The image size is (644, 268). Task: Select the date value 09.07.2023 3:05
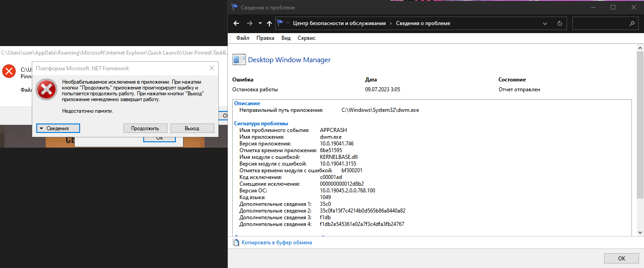click(383, 89)
